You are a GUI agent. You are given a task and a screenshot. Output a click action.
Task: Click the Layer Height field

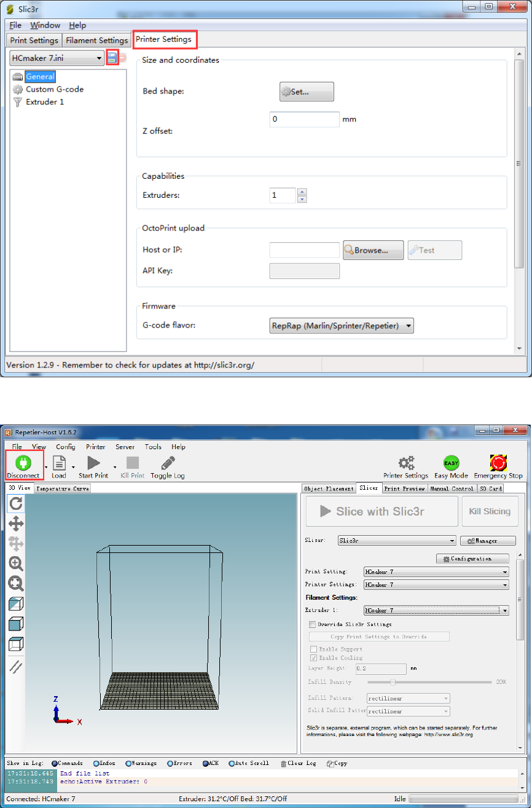click(381, 669)
